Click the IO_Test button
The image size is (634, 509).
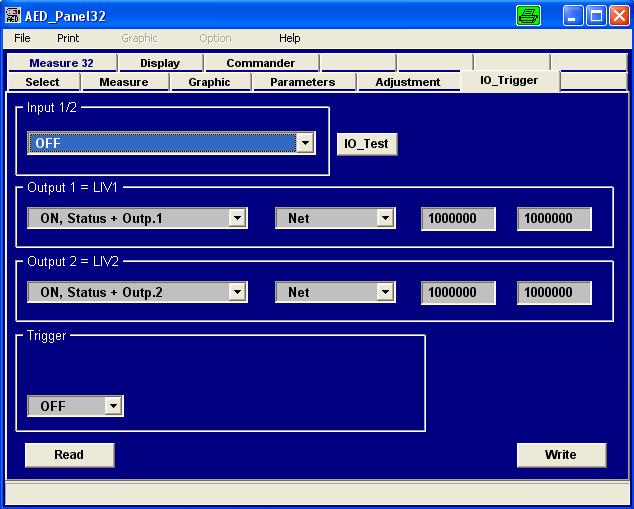pos(367,144)
